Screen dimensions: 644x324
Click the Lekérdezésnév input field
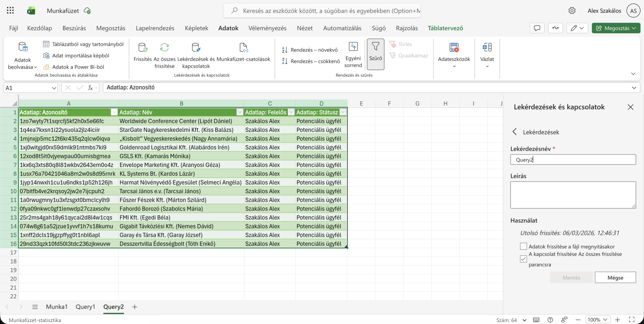point(573,160)
